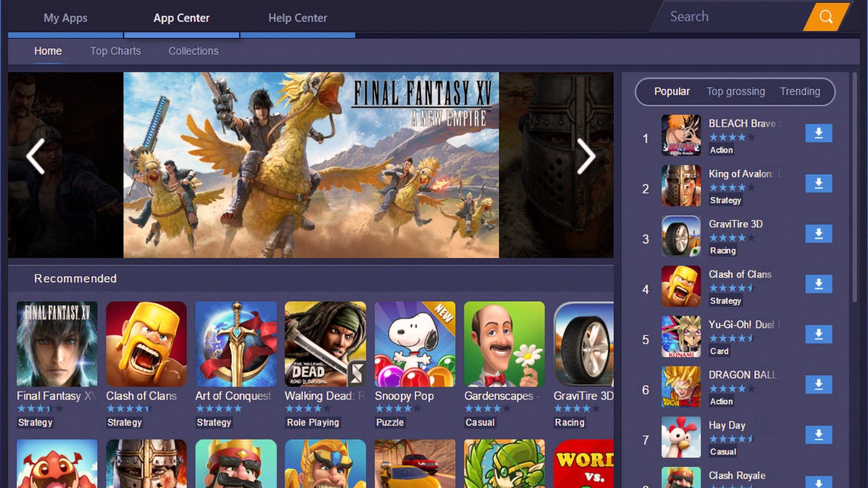The image size is (868, 488).
Task: Open DRAGON BALL icon in popular list
Action: coord(681,386)
